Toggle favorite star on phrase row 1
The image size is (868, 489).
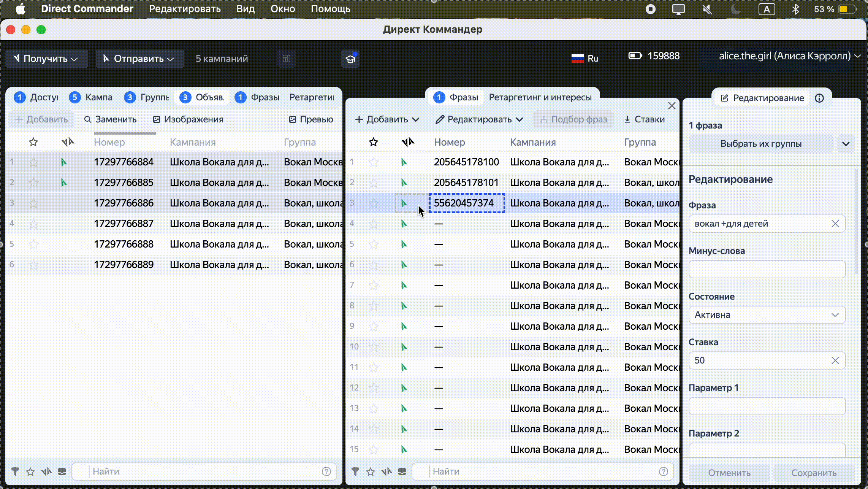coord(374,162)
